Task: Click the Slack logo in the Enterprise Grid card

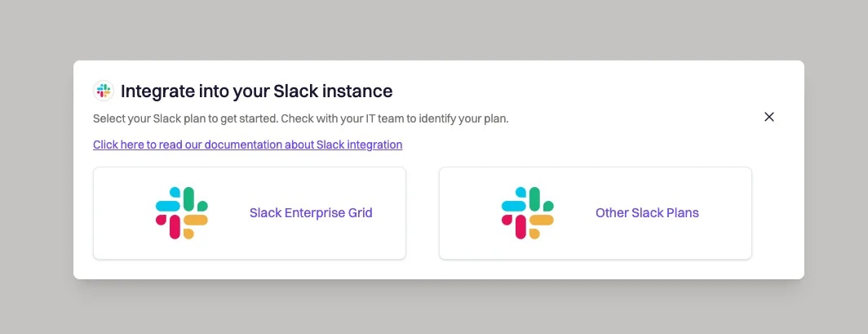Action: [x=182, y=213]
